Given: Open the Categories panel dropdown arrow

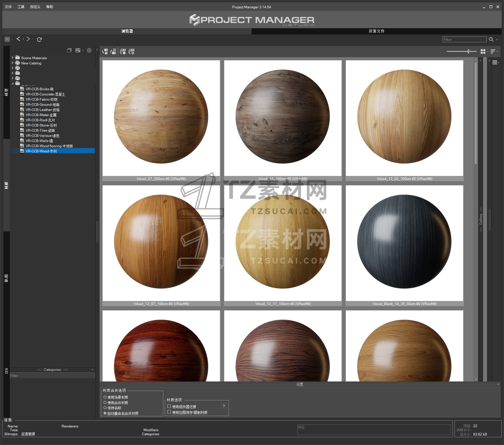Looking at the screenshot, I should pos(93,370).
